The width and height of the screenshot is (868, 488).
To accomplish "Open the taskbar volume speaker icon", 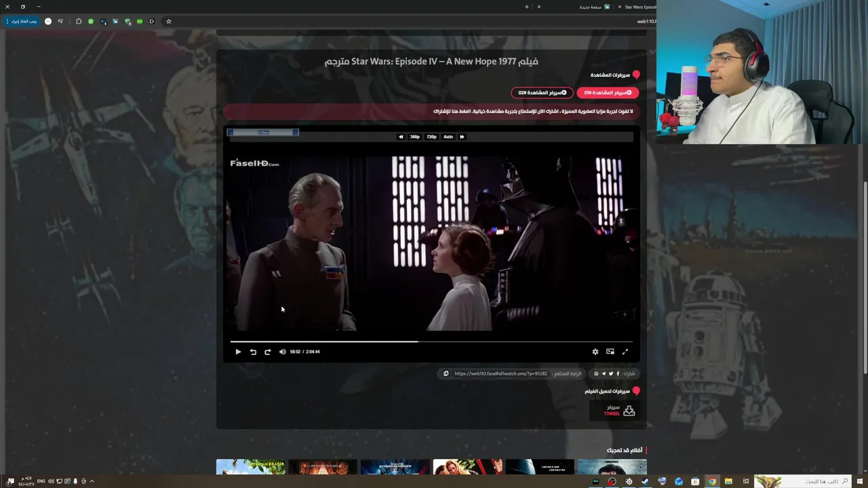I will [x=51, y=481].
